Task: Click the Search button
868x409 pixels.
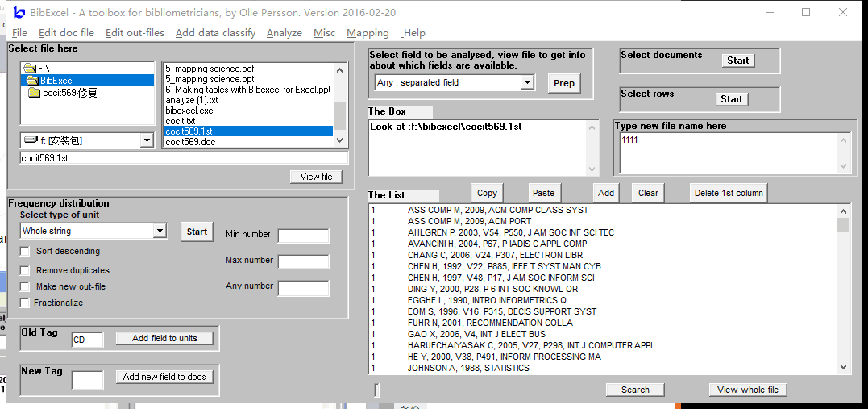Action: [x=635, y=390]
